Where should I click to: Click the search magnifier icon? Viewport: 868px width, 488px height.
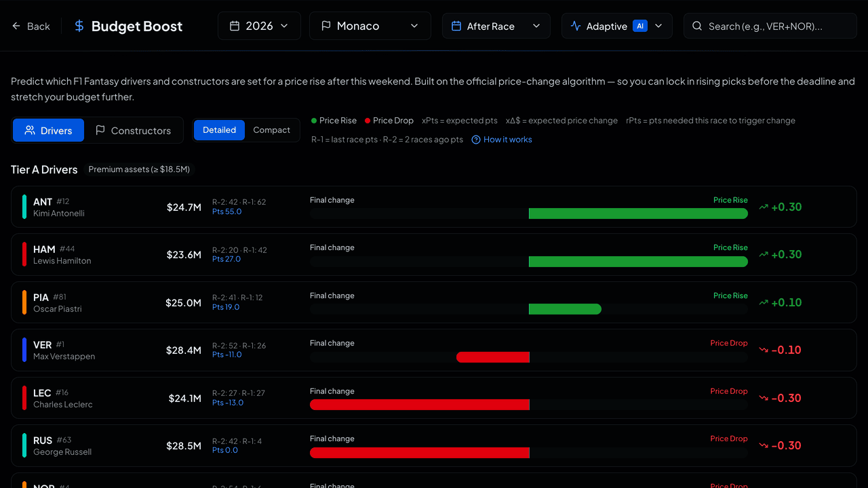tap(696, 26)
